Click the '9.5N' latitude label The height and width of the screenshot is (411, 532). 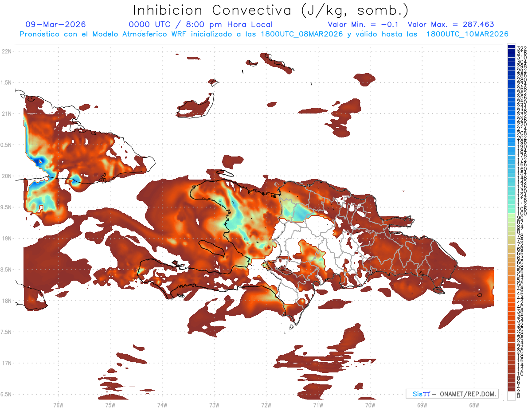[6, 207]
